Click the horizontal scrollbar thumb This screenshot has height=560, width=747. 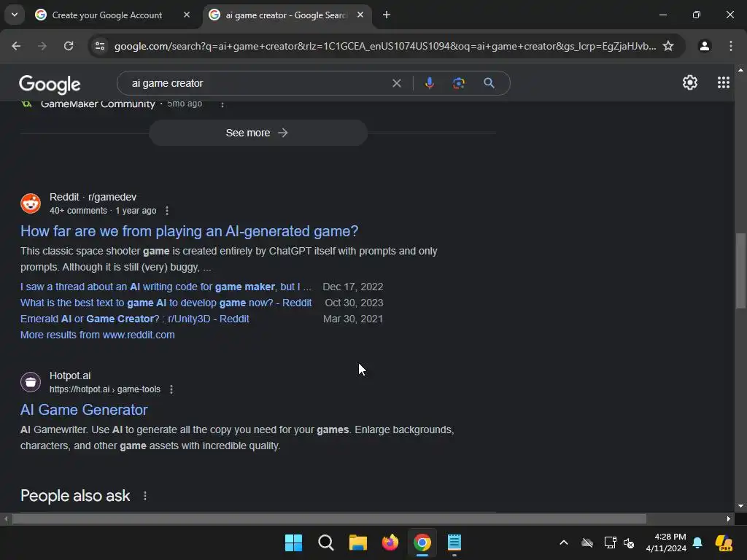click(x=329, y=518)
